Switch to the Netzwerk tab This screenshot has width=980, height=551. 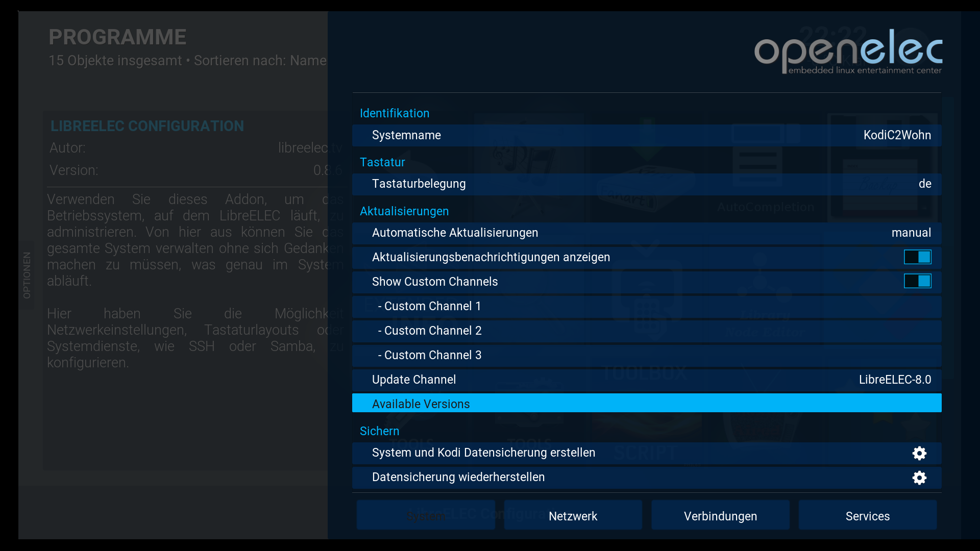click(x=573, y=515)
